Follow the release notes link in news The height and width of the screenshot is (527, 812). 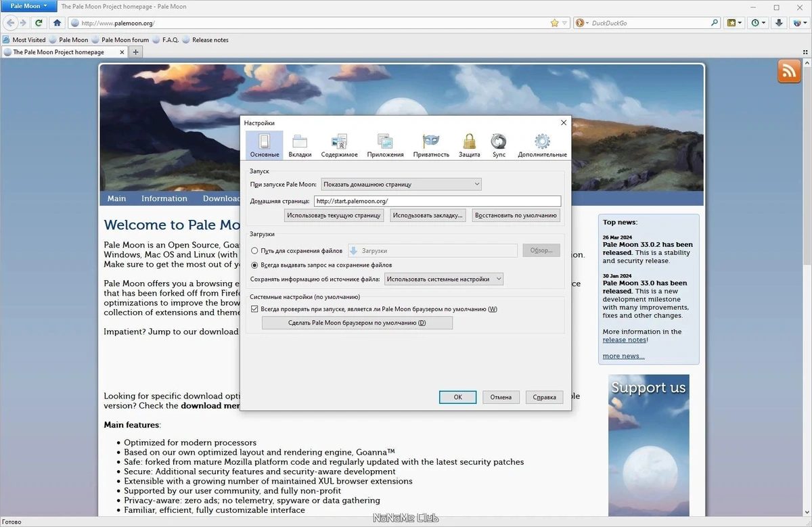coord(625,340)
